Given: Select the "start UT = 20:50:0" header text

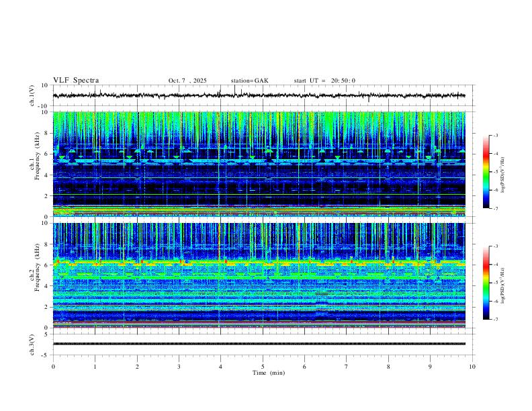Looking at the screenshot, I should tap(324, 81).
